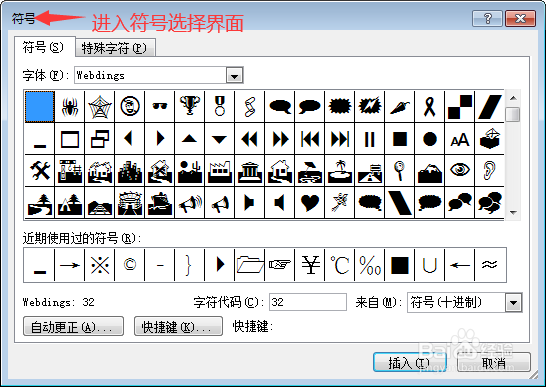
Task: Pick the crossed hammer and wrench symbol
Action: coord(40,171)
